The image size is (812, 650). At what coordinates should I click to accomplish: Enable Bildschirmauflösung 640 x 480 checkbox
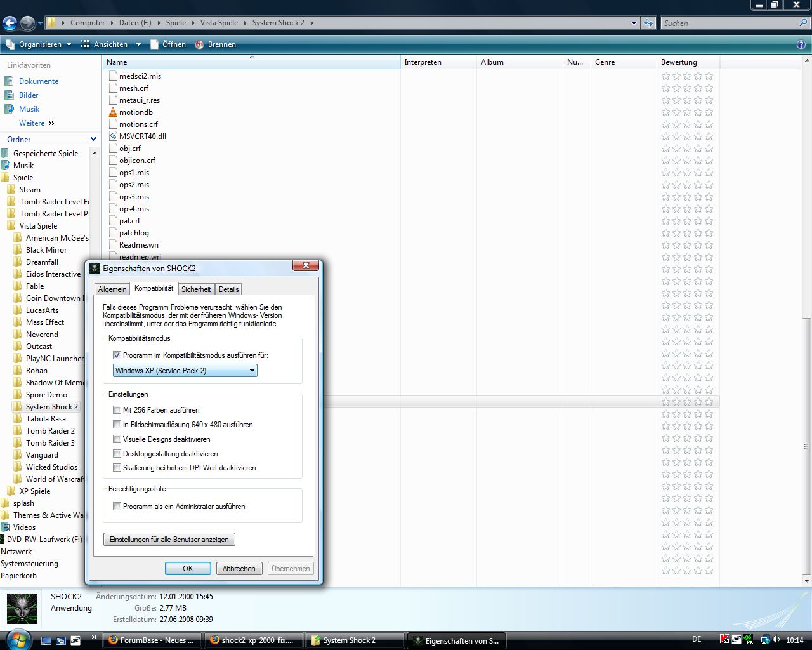[x=117, y=425]
